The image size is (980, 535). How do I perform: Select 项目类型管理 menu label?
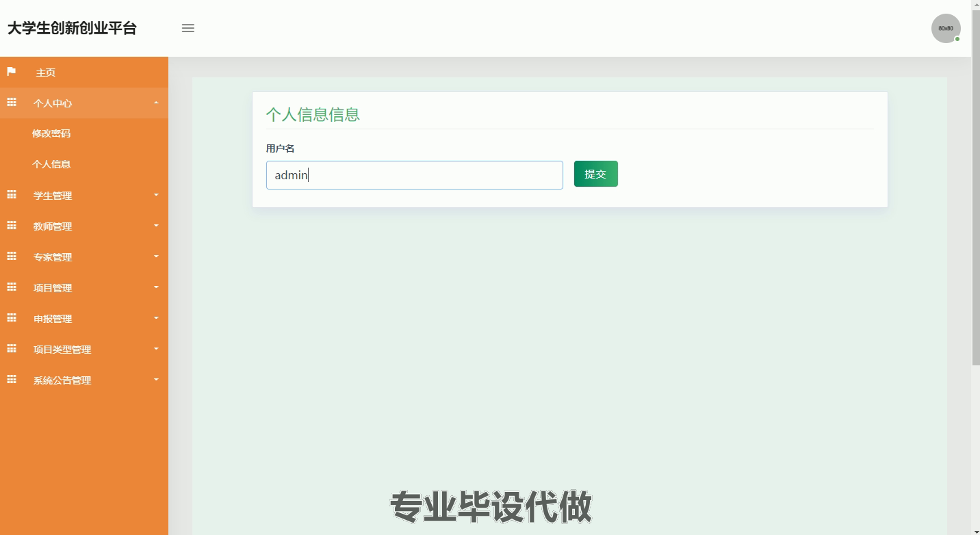(62, 350)
